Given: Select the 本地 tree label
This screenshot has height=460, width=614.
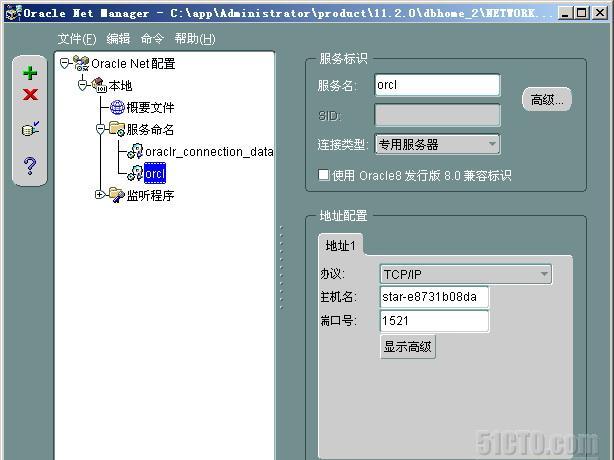Looking at the screenshot, I should pos(120,85).
